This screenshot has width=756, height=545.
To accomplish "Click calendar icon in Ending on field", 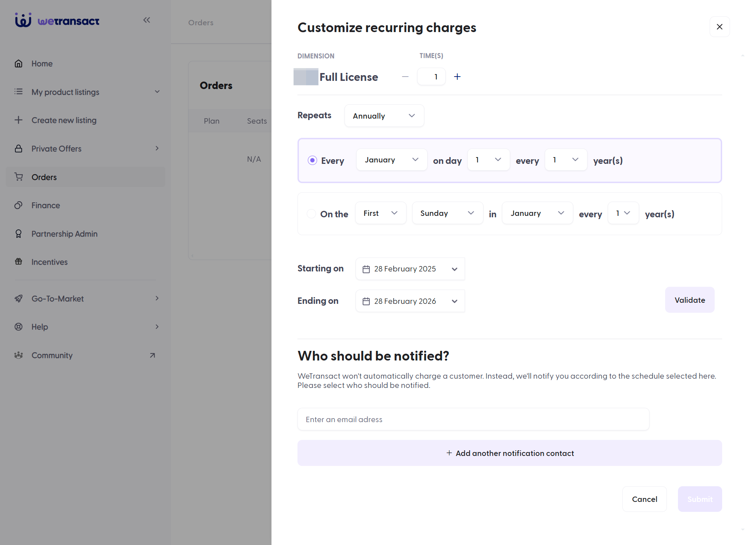I will click(x=366, y=301).
